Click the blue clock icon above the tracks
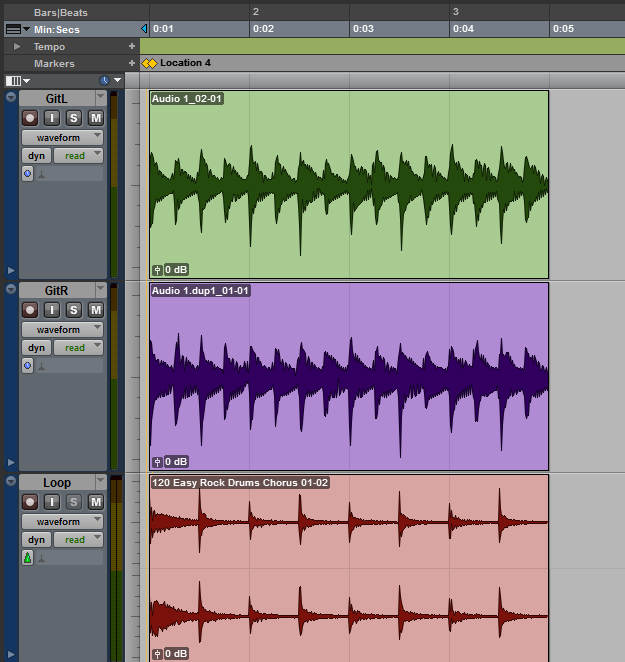This screenshot has width=625, height=662. 105,80
